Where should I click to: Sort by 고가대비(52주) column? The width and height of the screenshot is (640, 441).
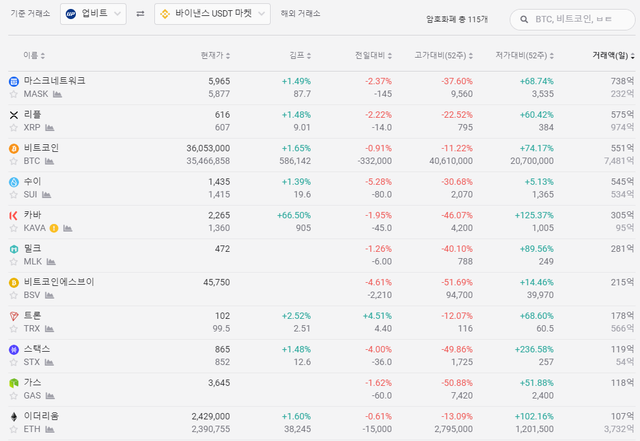click(x=444, y=55)
